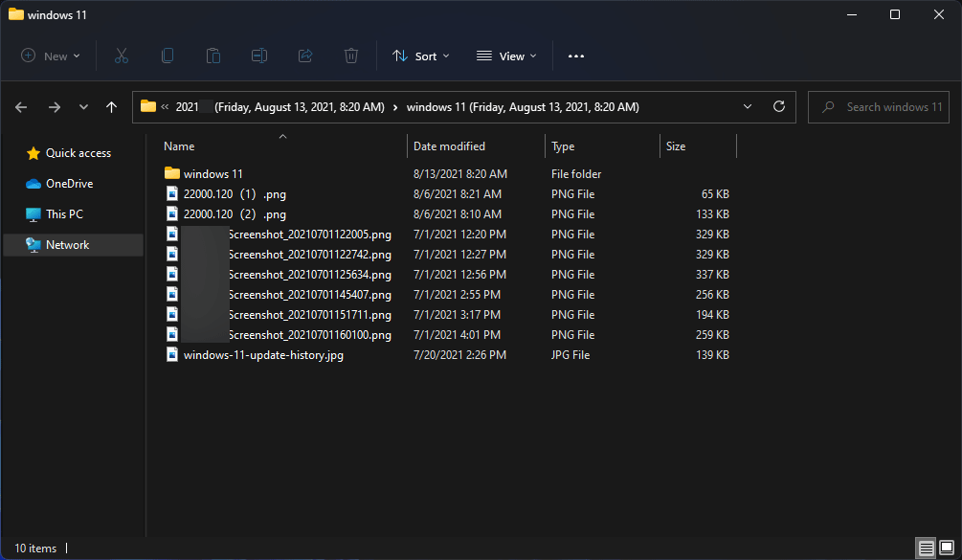The height and width of the screenshot is (560, 962).
Task: Select file Screenshot_20210701122005.png
Action: pos(310,235)
